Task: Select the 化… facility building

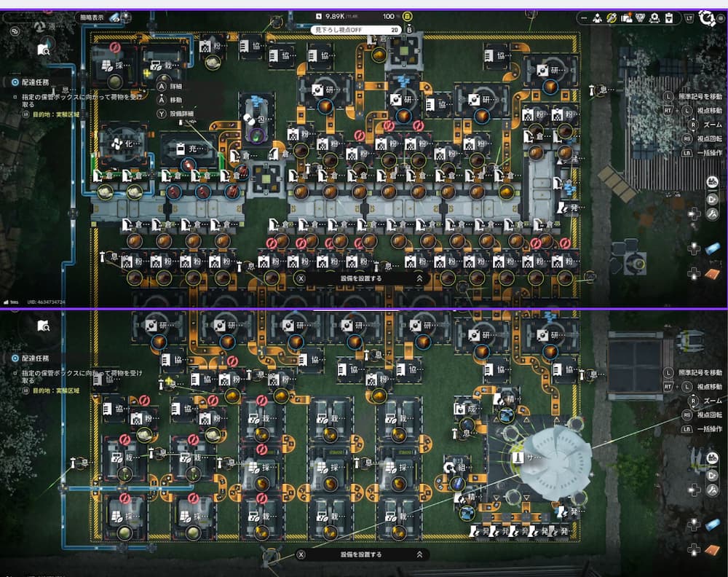Action: (x=123, y=146)
